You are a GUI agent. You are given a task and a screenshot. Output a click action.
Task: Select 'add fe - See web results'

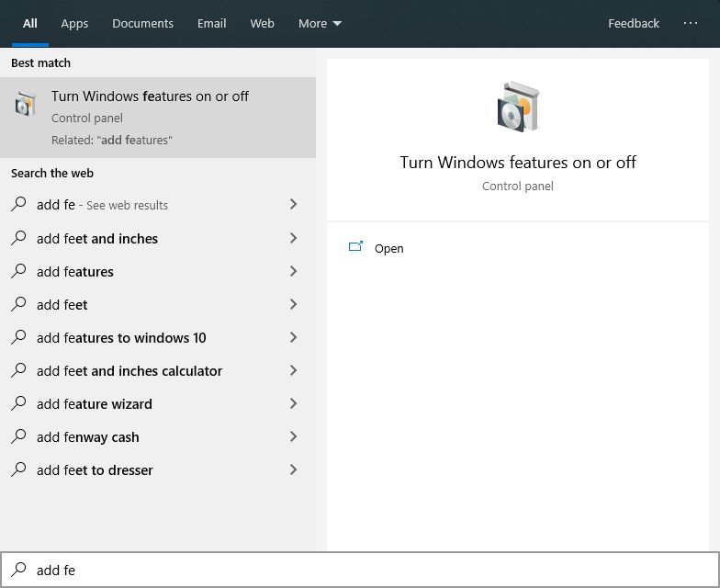pos(158,204)
